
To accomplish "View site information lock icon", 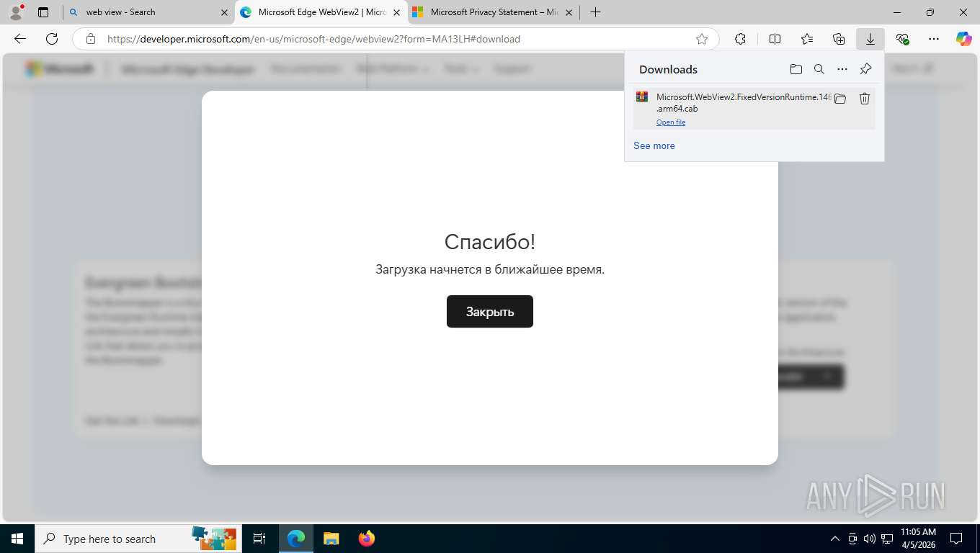I will tap(90, 39).
